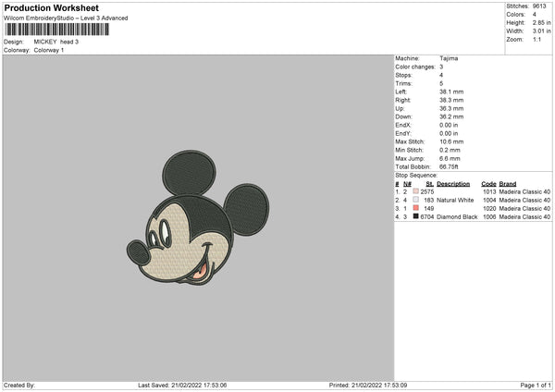
Task: Click 'Wilcom EmbroideryStudio – Level 3 Advanced' text
Action: pos(66,18)
